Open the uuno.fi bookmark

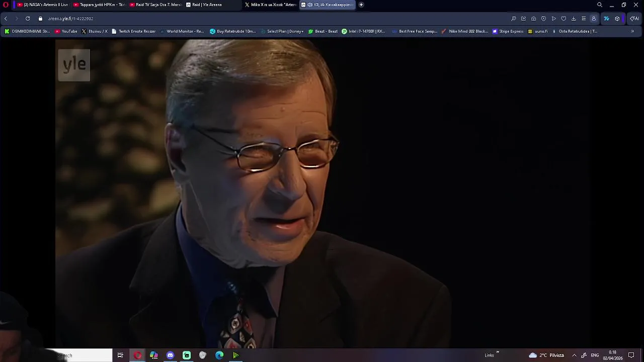[538, 31]
